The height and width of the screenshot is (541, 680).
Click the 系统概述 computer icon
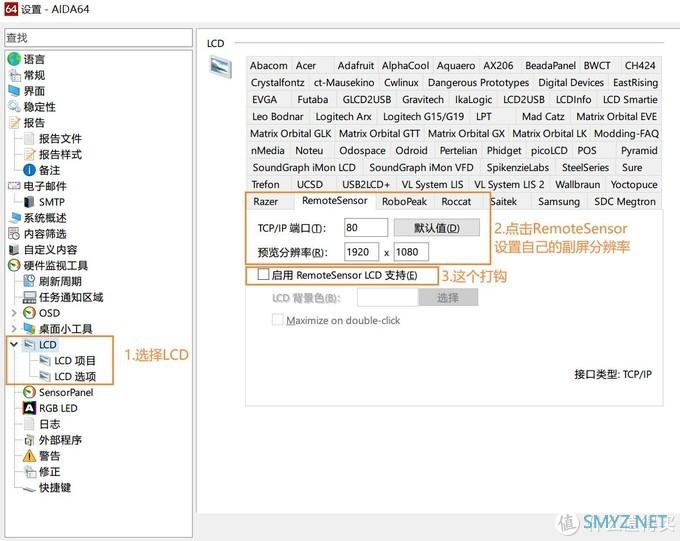[14, 218]
